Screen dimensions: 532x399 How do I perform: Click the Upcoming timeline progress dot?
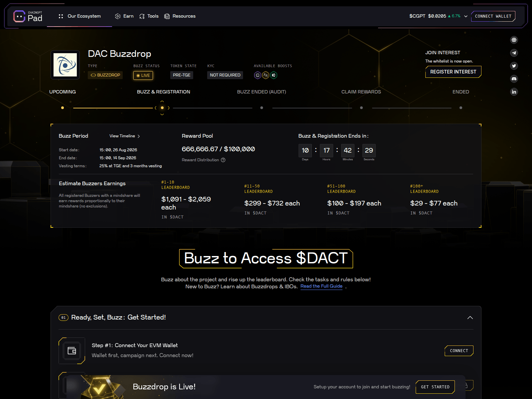pos(63,108)
